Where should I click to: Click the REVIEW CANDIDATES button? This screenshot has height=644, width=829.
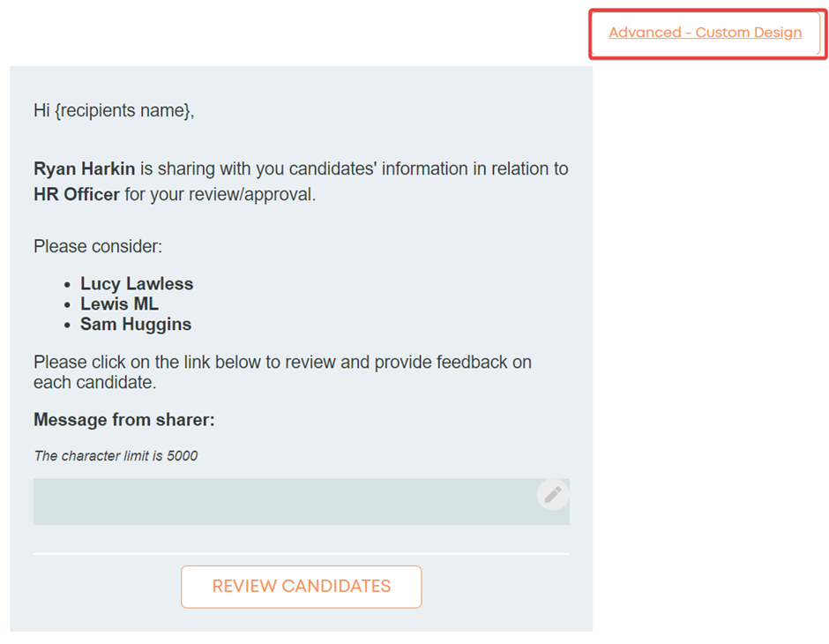(x=302, y=587)
